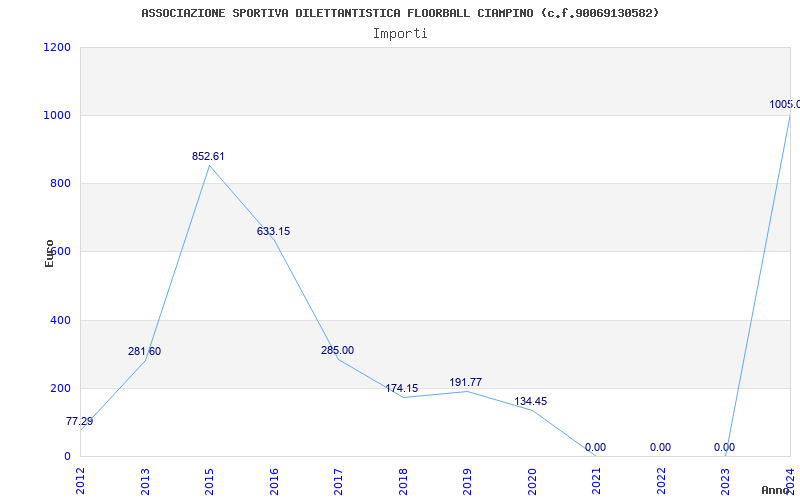Image resolution: width=800 pixels, height=500 pixels.
Task: Select the 285.00 data label
Action: [x=337, y=351]
